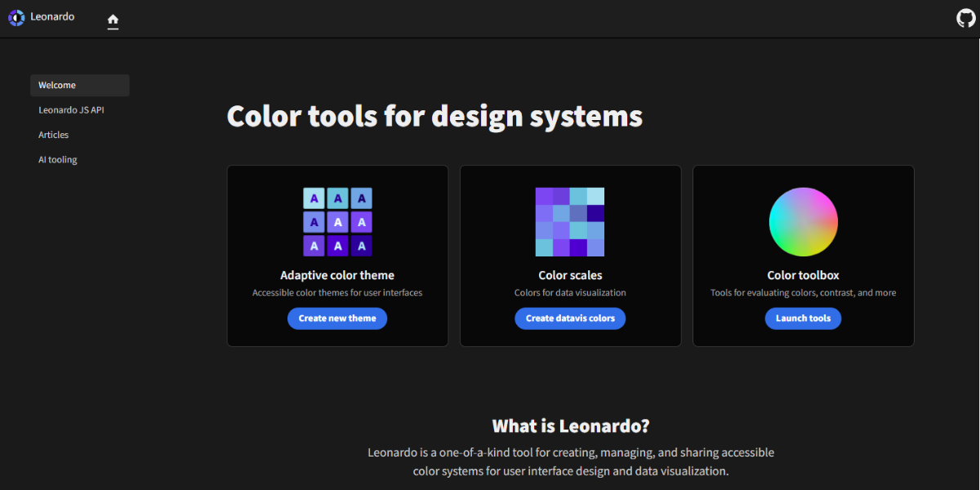Click the Color scales card title
Image resolution: width=980 pixels, height=490 pixels.
click(x=570, y=275)
